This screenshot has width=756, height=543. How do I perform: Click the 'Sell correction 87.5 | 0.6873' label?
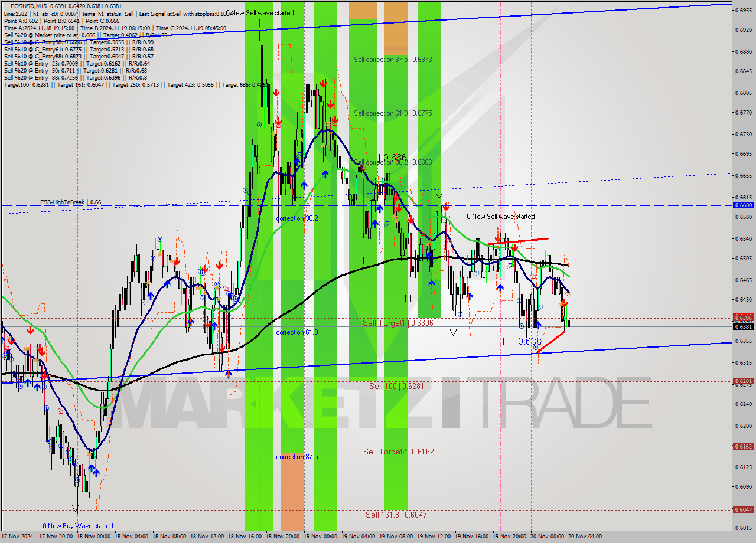pos(393,60)
